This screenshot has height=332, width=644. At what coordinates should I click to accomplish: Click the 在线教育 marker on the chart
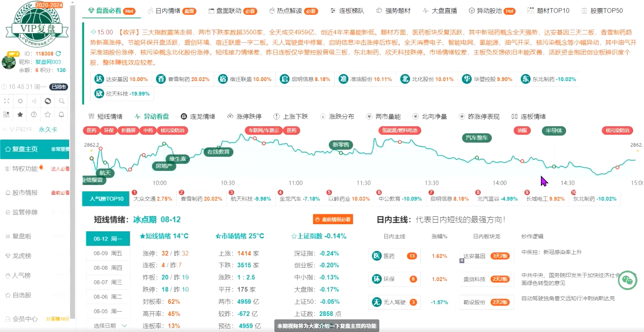coord(219,152)
